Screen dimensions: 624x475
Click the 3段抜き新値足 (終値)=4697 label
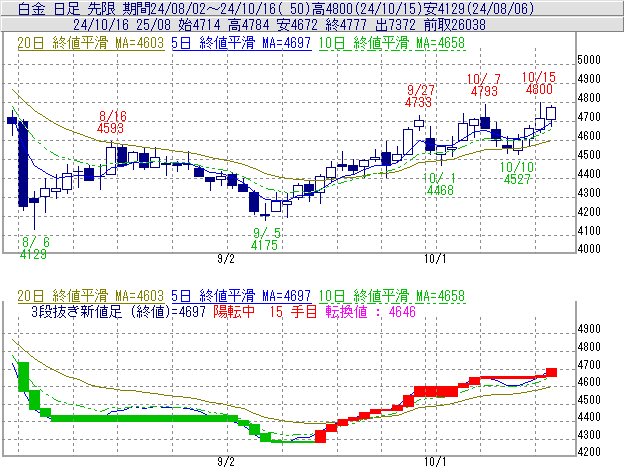pos(119,311)
